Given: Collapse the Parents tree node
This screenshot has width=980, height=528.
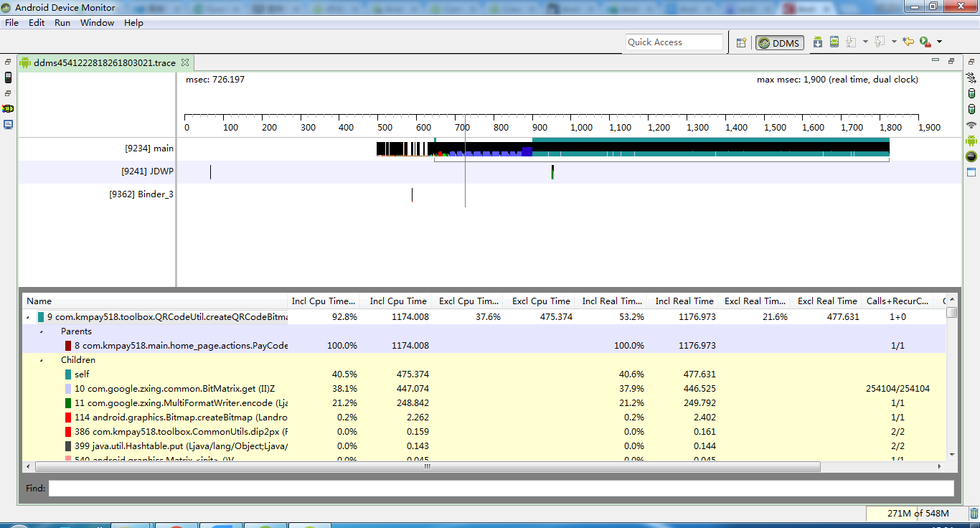Looking at the screenshot, I should tap(41, 331).
